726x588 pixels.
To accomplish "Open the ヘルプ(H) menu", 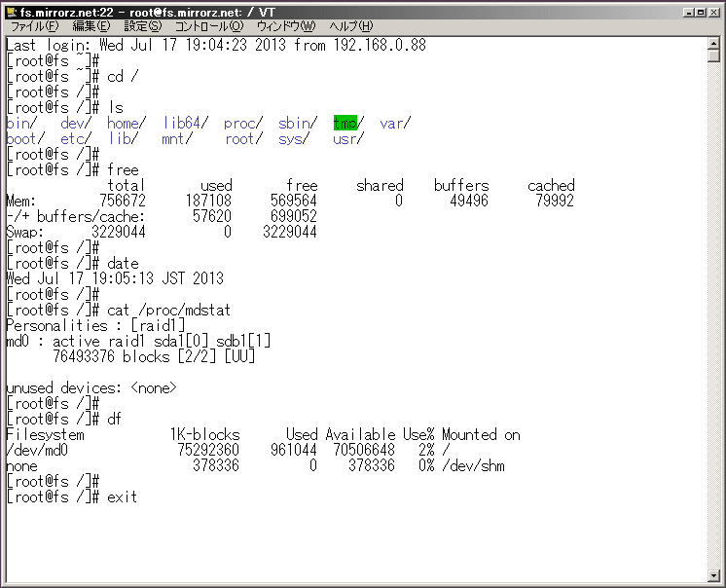I will [350, 26].
